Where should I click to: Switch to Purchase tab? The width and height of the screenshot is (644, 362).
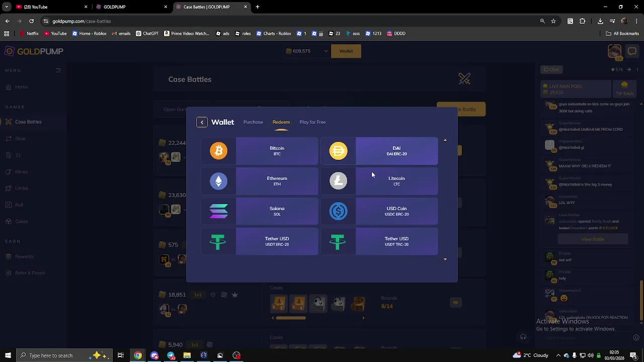coord(253,122)
